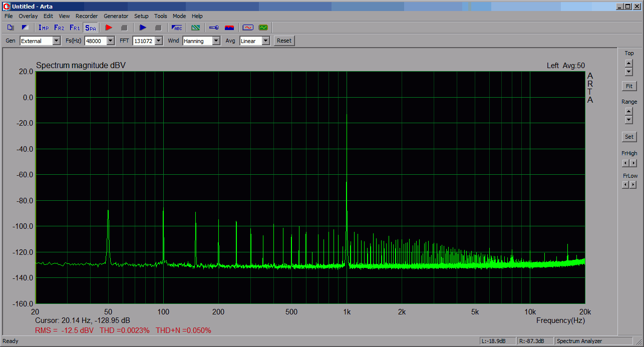
Task: Select the FR2 dual-channel mode icon
Action: pyautogui.click(x=59, y=28)
